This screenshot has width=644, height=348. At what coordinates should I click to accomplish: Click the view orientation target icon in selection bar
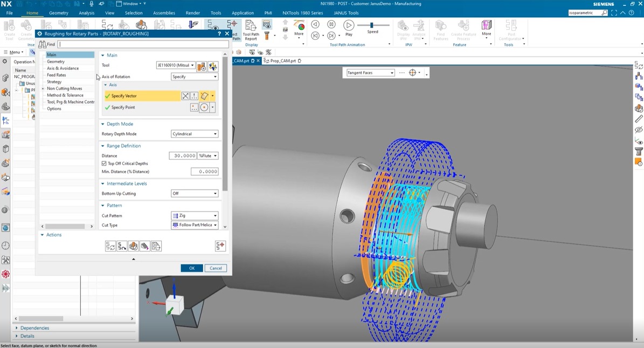click(x=413, y=73)
